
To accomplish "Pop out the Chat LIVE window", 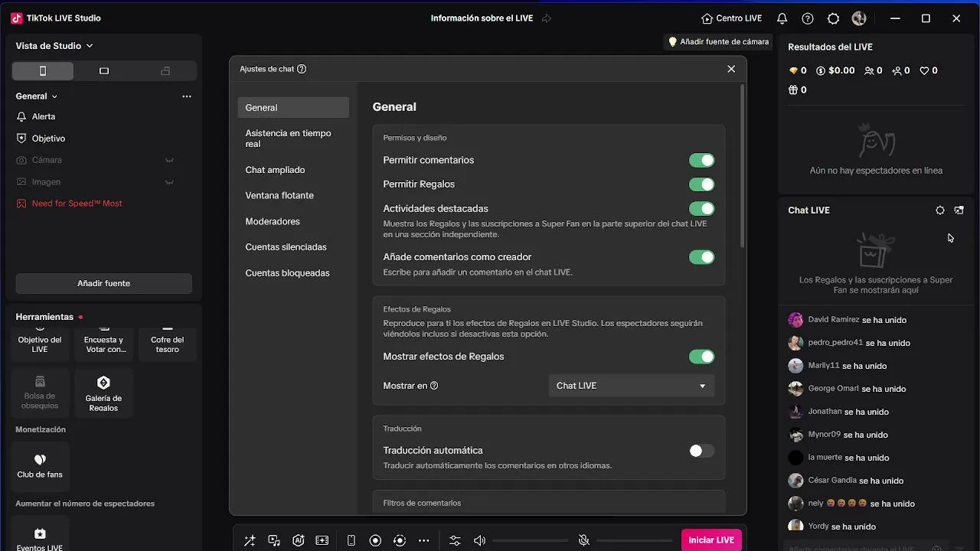I will (x=959, y=210).
